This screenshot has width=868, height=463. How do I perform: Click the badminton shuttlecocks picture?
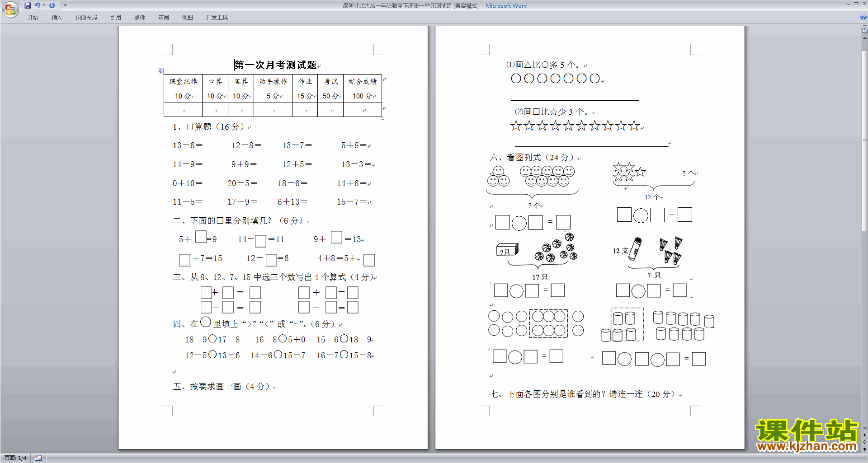(670, 250)
